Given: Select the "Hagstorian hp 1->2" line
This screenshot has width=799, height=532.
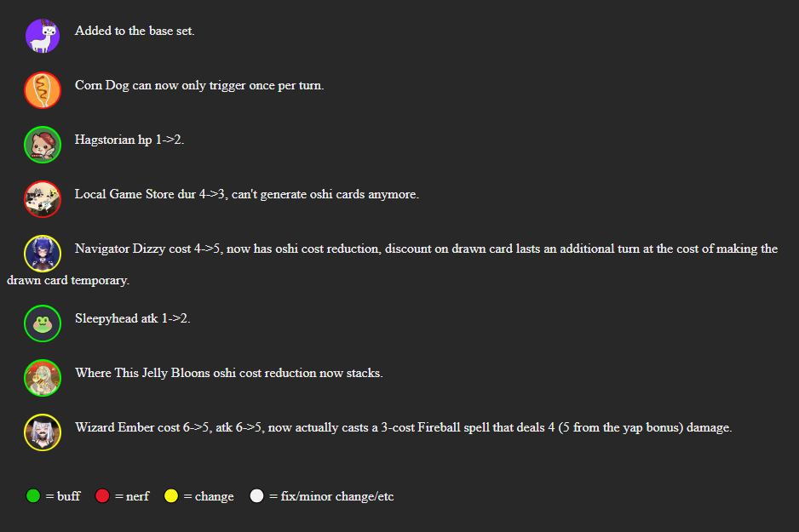Looking at the screenshot, I should coord(129,140).
